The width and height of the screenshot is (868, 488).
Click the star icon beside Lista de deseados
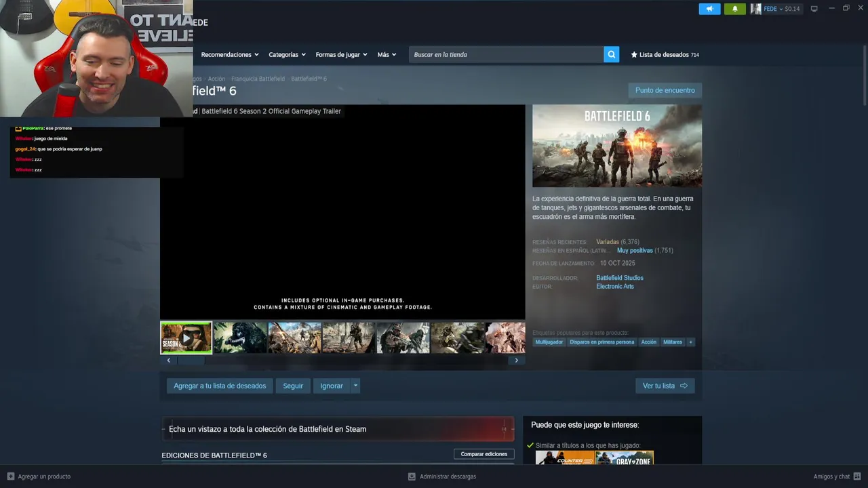click(x=634, y=55)
